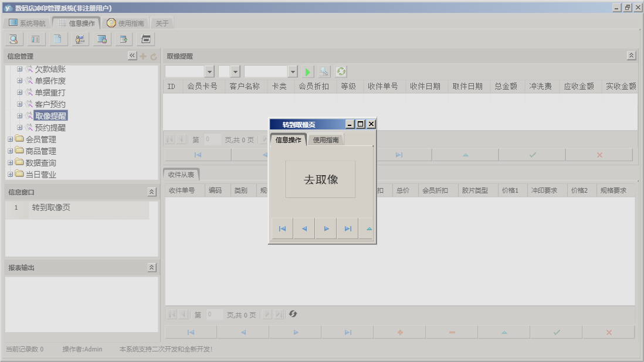This screenshot has width=644, height=362.
Task: Go to first record in 转到取像页 dialog
Action: pyautogui.click(x=282, y=229)
